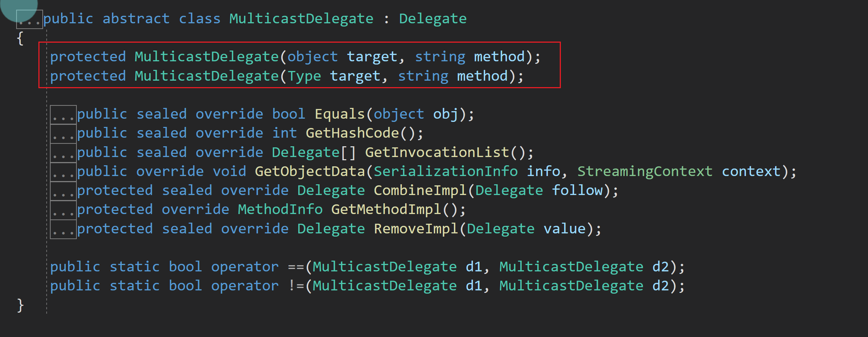This screenshot has height=337, width=868.
Task: Click the GetInvocationList method name
Action: click(x=437, y=152)
